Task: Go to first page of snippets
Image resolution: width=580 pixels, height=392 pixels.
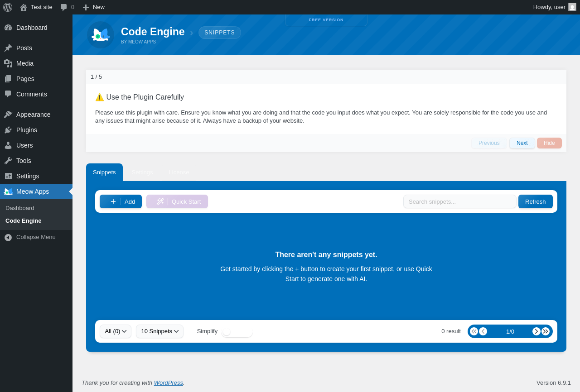Action: 474,331
